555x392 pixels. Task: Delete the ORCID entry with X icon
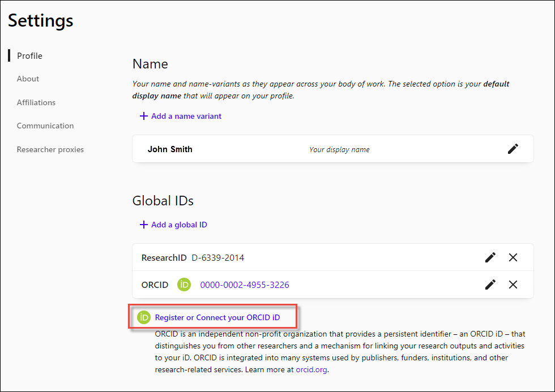[x=513, y=285]
